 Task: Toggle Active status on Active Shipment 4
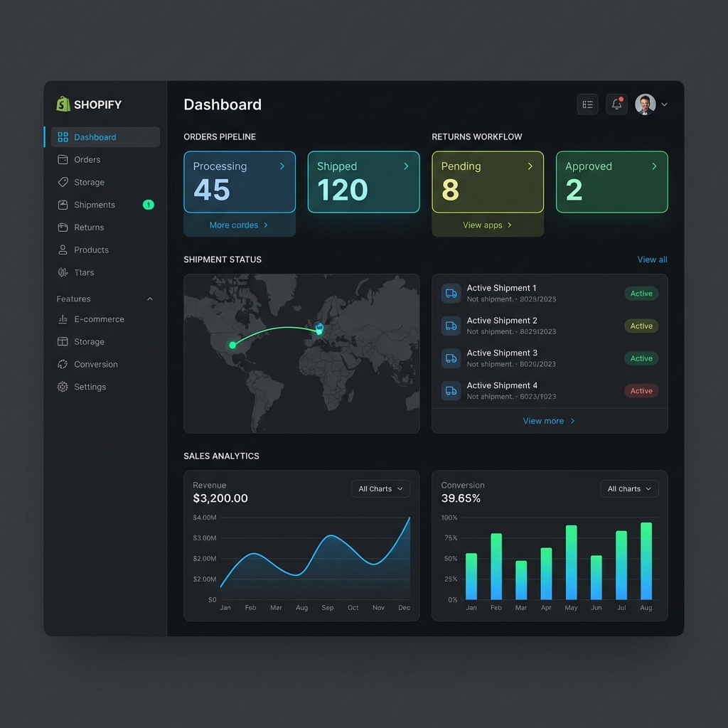pos(641,390)
